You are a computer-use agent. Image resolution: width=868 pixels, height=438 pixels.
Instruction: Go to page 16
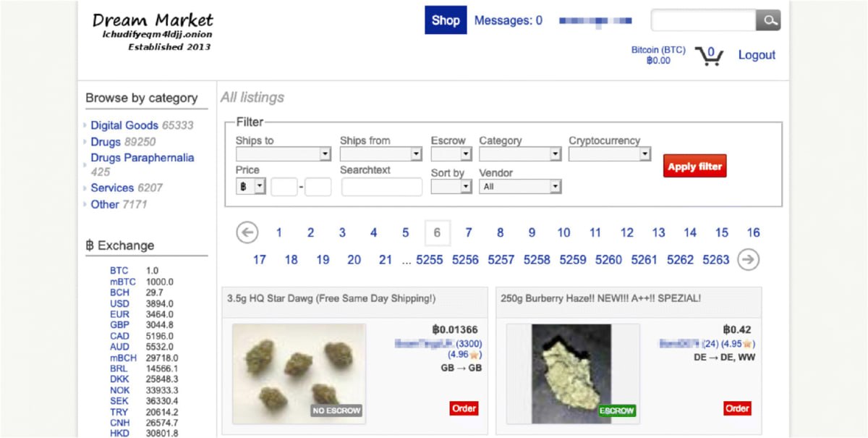[754, 233]
